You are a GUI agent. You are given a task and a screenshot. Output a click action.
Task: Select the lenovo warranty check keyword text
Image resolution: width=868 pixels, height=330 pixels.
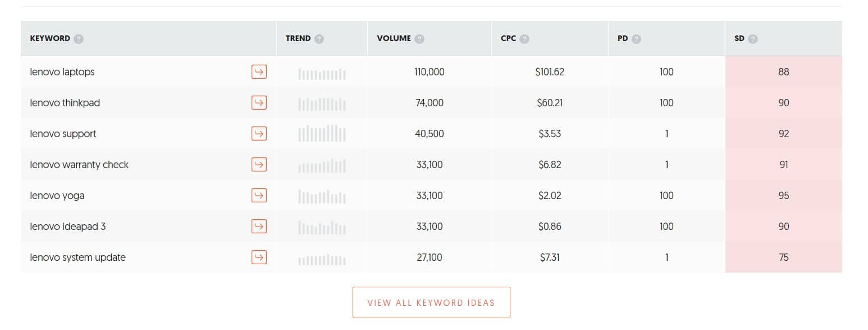tap(79, 165)
